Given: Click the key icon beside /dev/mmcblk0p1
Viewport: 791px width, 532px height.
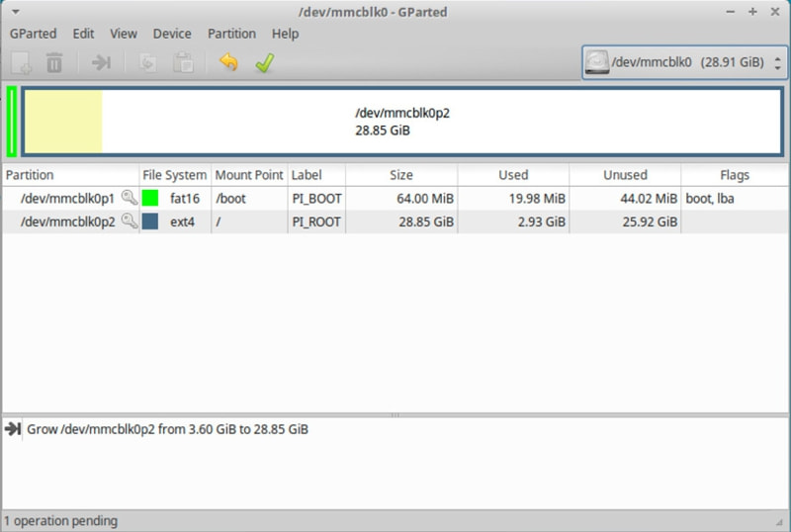Looking at the screenshot, I should 130,198.
